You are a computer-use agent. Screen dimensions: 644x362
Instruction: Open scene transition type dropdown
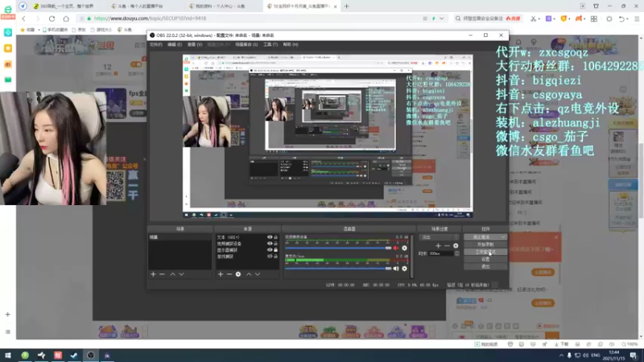click(439, 237)
